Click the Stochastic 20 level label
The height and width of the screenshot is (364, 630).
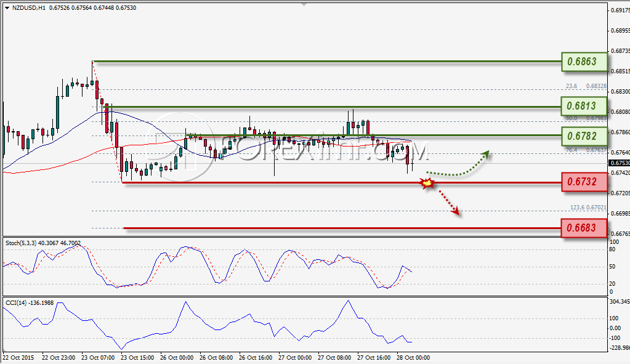click(612, 284)
